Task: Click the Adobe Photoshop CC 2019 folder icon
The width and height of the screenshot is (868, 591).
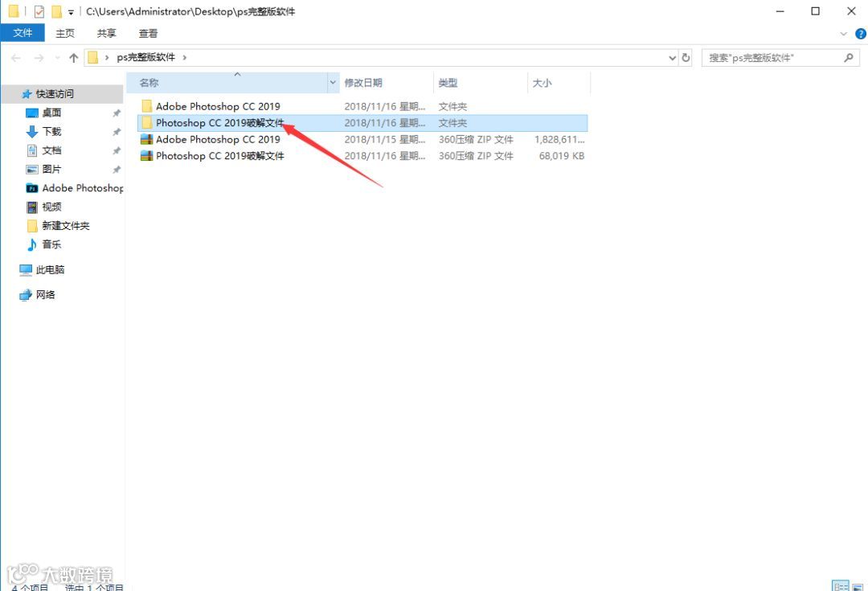Action: click(147, 106)
